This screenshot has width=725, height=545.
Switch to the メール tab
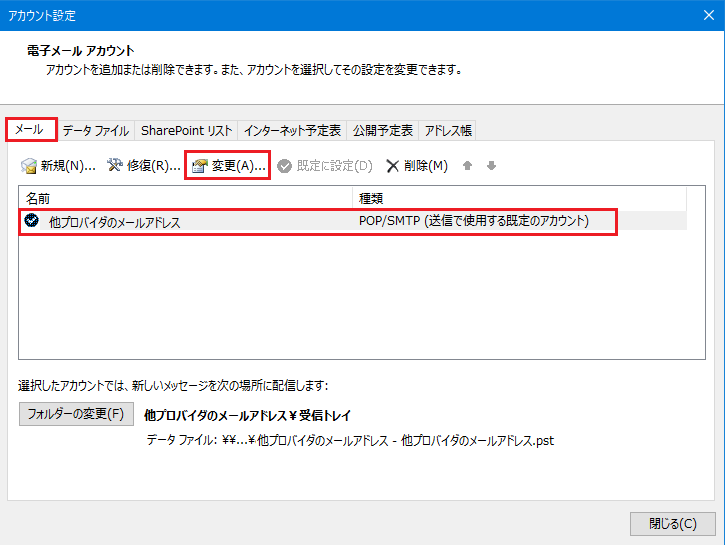(x=30, y=129)
